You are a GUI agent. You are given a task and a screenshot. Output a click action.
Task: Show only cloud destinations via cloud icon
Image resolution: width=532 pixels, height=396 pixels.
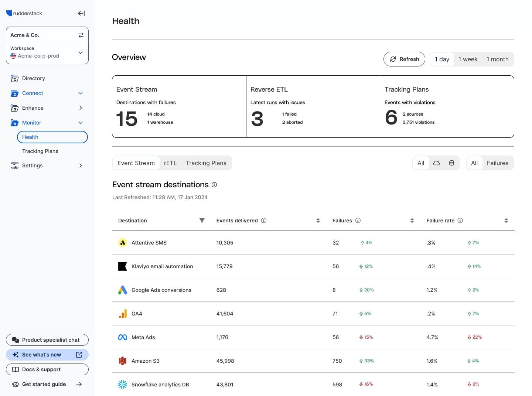tap(436, 163)
